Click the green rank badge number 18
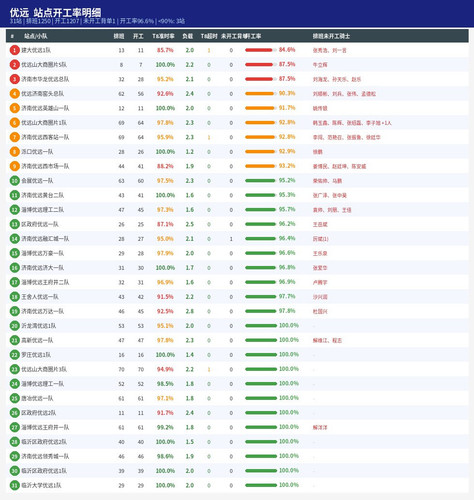474x500 pixels. click(x=14, y=297)
